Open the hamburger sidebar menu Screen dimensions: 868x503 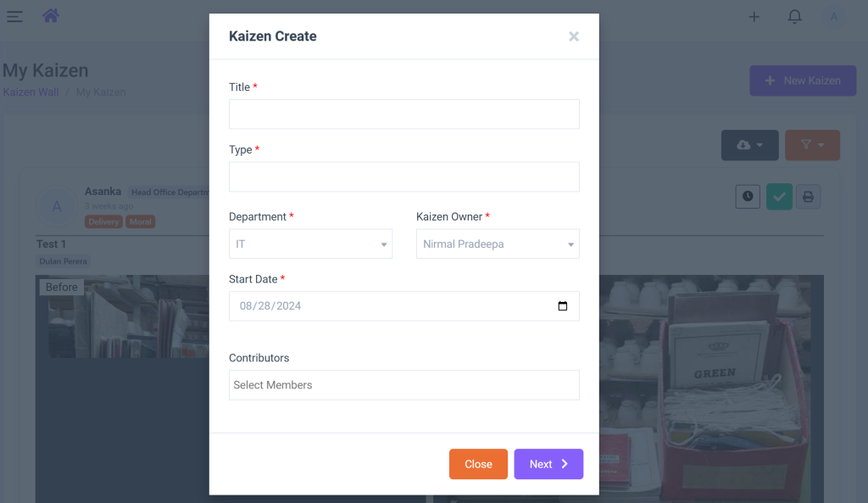pos(14,16)
